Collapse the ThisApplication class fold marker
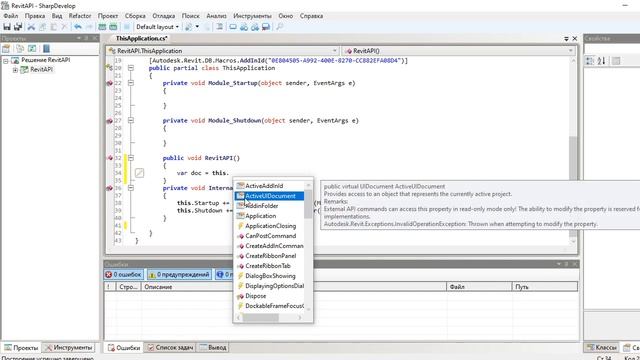Viewport: 640px width, 360px height. 131,68
